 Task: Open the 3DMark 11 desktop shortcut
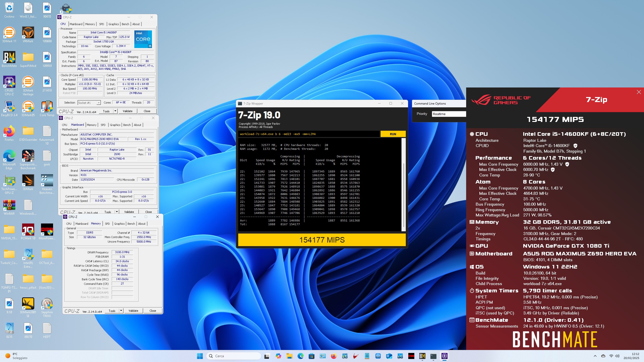pos(9,35)
